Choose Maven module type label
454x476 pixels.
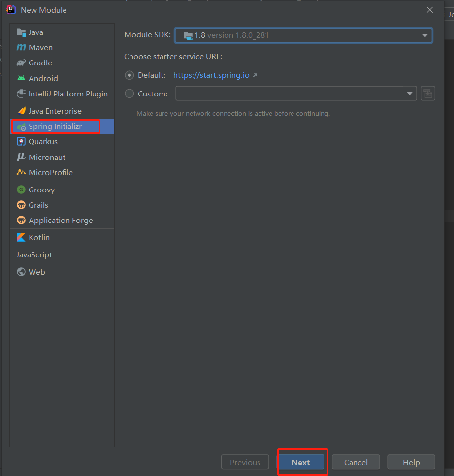pos(40,47)
